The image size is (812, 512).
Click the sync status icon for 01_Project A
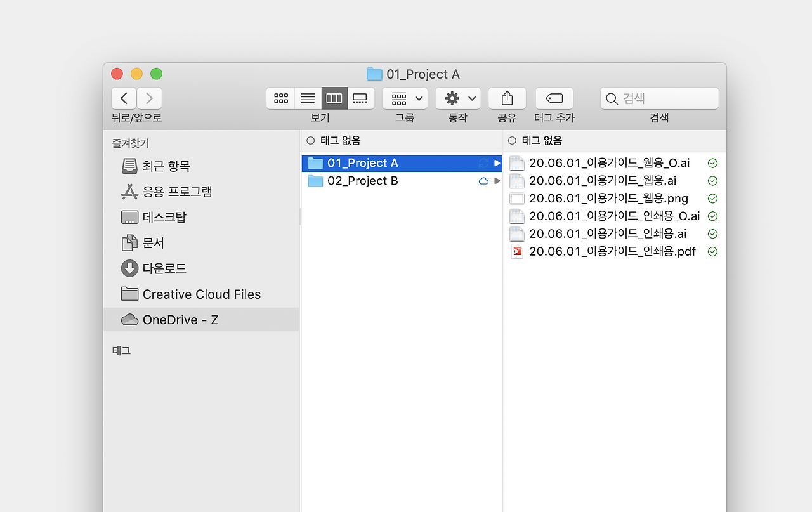click(483, 163)
